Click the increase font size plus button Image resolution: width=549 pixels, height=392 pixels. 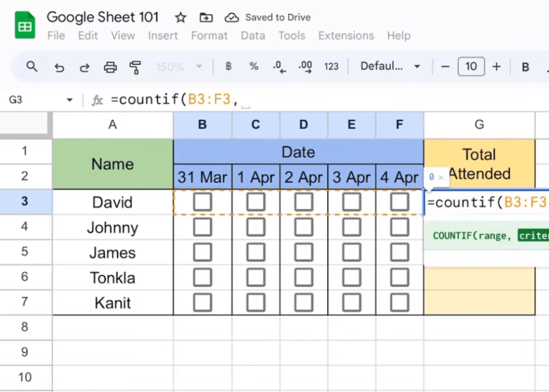496,66
